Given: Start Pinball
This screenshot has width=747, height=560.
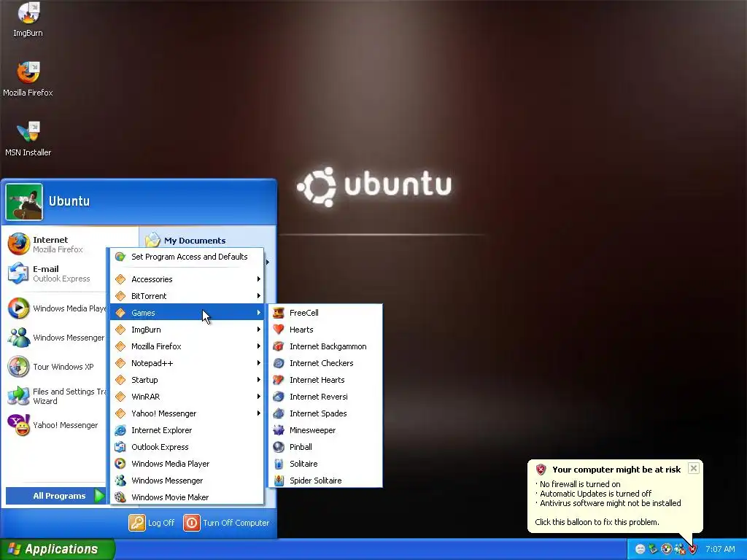Looking at the screenshot, I should pyautogui.click(x=325, y=447).
